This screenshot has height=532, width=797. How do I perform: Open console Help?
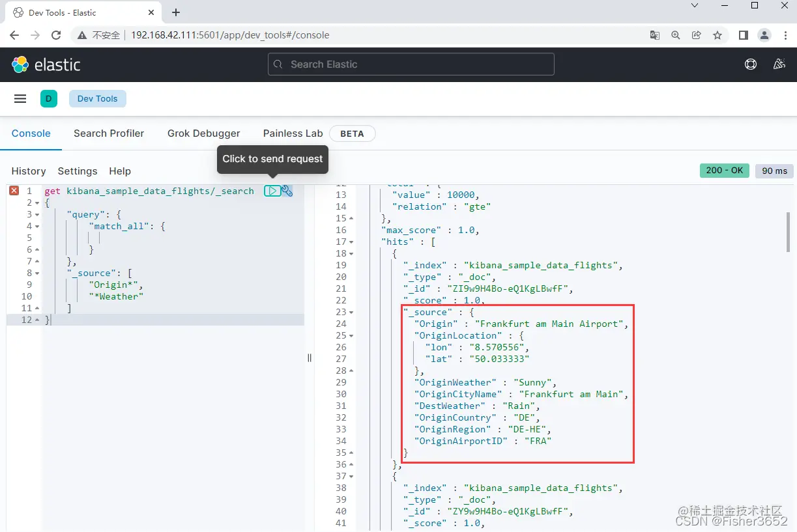point(120,171)
